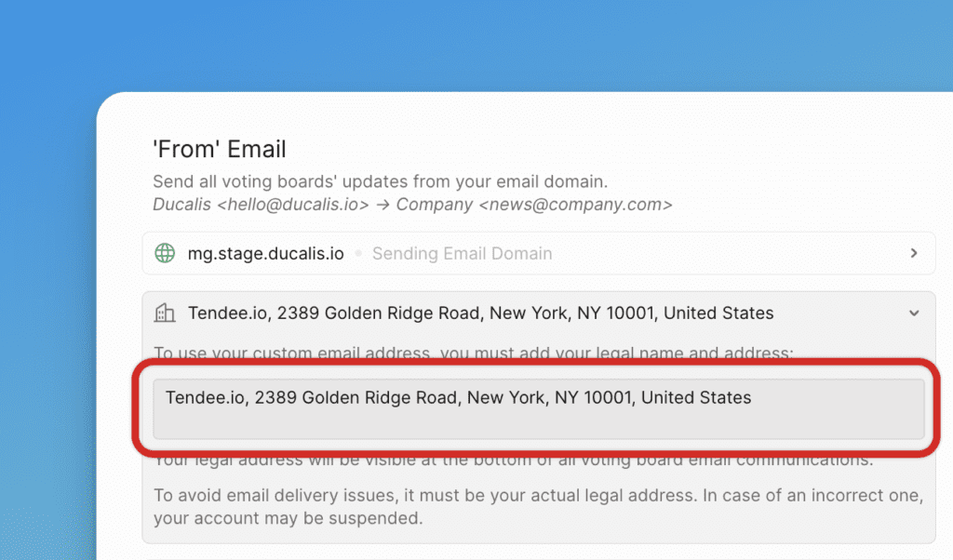Click the news@company.com example address
Screen dimensions: 953x560
coord(575,204)
